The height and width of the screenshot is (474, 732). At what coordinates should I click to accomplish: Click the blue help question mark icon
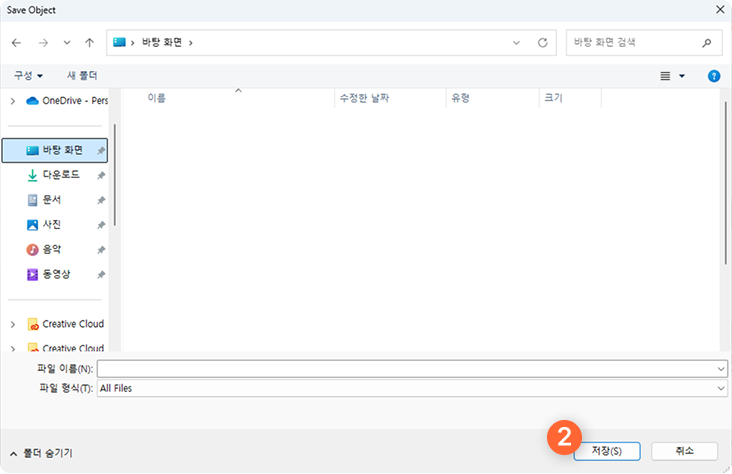pyautogui.click(x=714, y=76)
